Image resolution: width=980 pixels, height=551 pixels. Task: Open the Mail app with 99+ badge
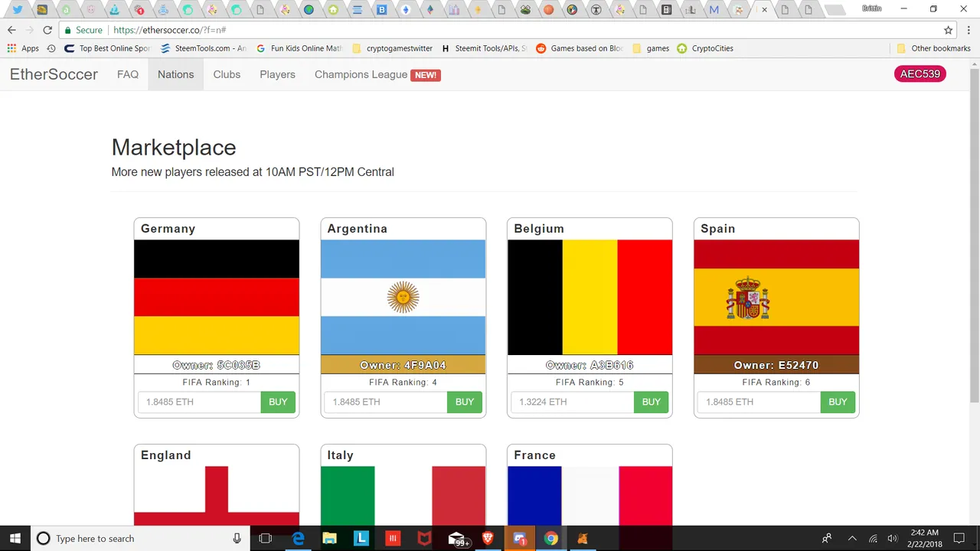pyautogui.click(x=457, y=540)
